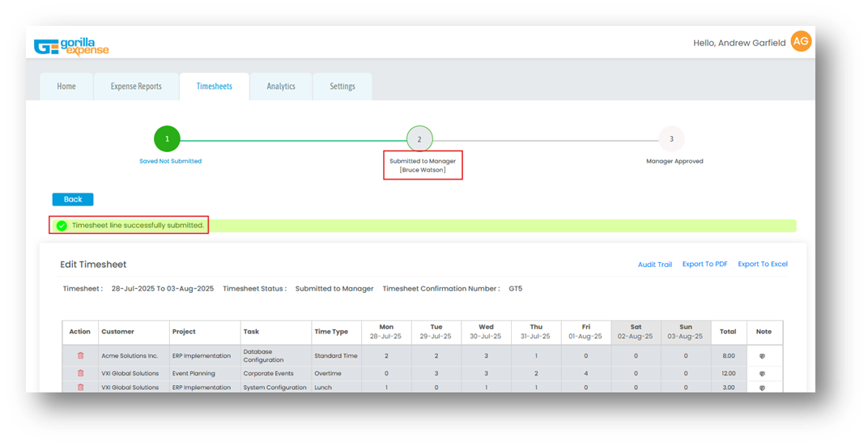This screenshot has height=445, width=868.
Task: Click the Standard Time cell
Action: click(x=336, y=356)
